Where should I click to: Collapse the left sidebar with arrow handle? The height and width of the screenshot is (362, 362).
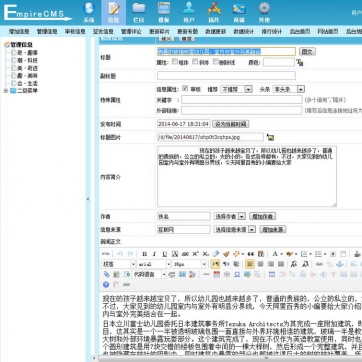[88, 199]
